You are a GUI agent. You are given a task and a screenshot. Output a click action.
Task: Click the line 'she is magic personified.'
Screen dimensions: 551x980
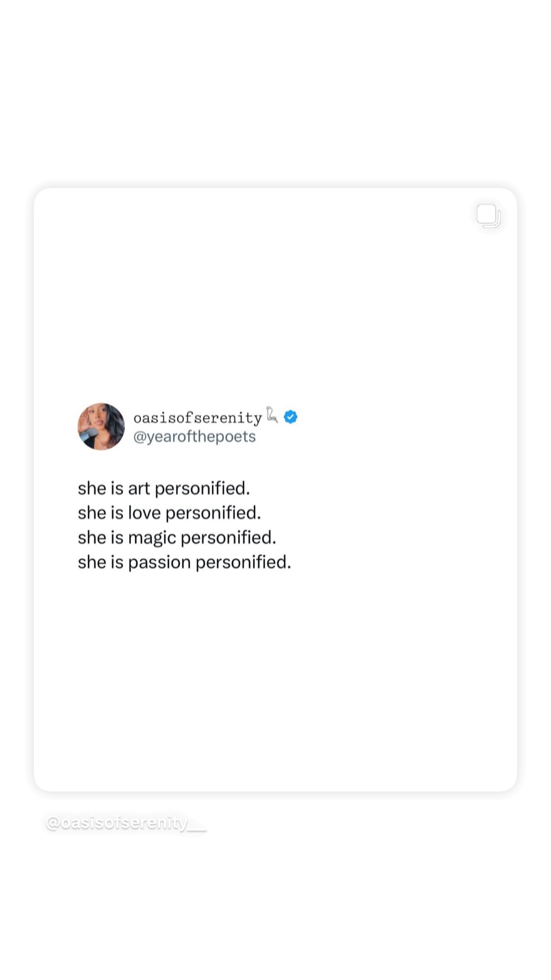pyautogui.click(x=177, y=538)
